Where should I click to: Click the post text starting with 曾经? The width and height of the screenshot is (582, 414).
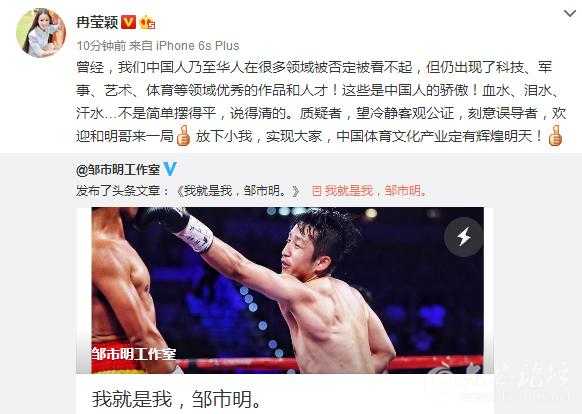point(321,102)
